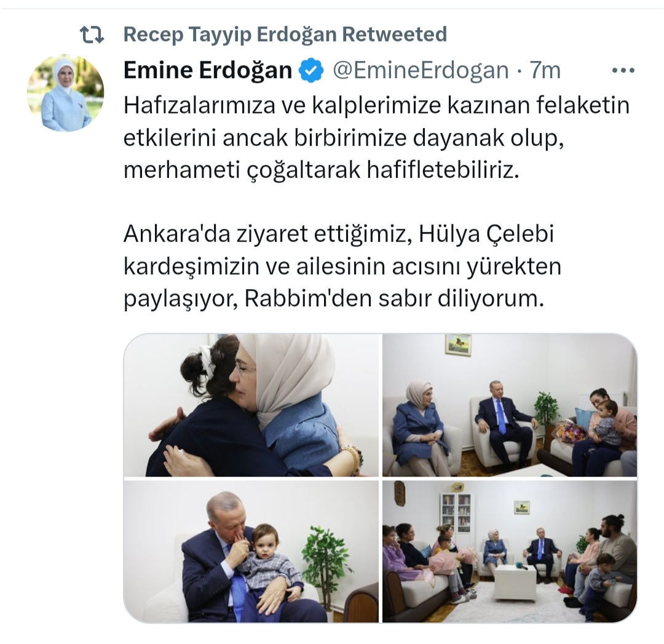Open Emine Erdoğan's profile avatar
This screenshot has height=644, width=664.
pyautogui.click(x=66, y=93)
